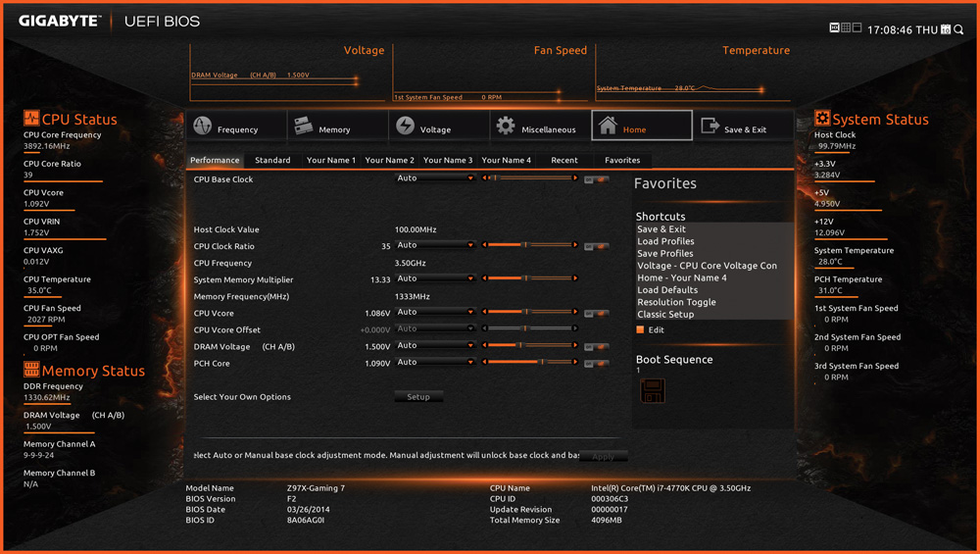980x554 pixels.
Task: Open the Voltage section lightning icon
Action: (405, 126)
